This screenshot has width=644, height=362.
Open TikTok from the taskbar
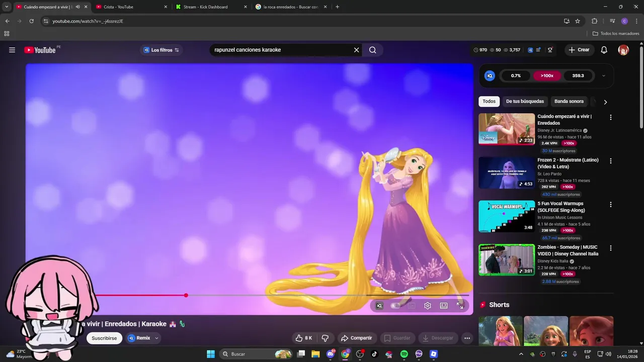[374, 354]
